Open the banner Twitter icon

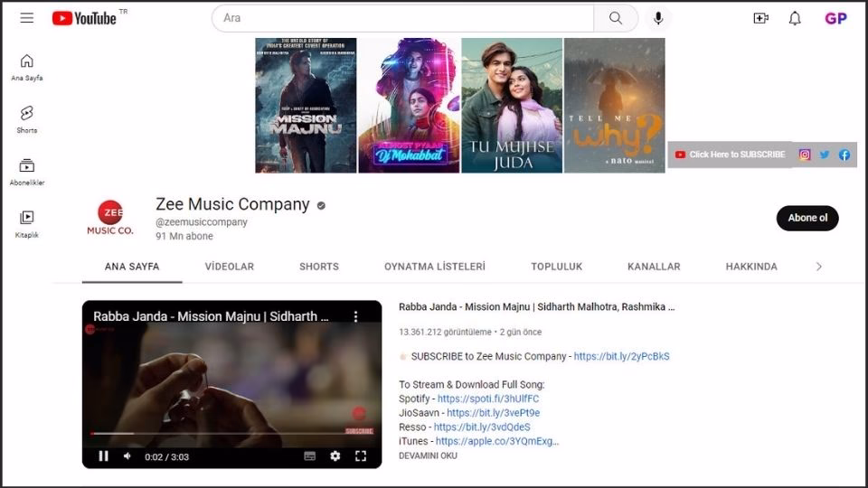[825, 155]
